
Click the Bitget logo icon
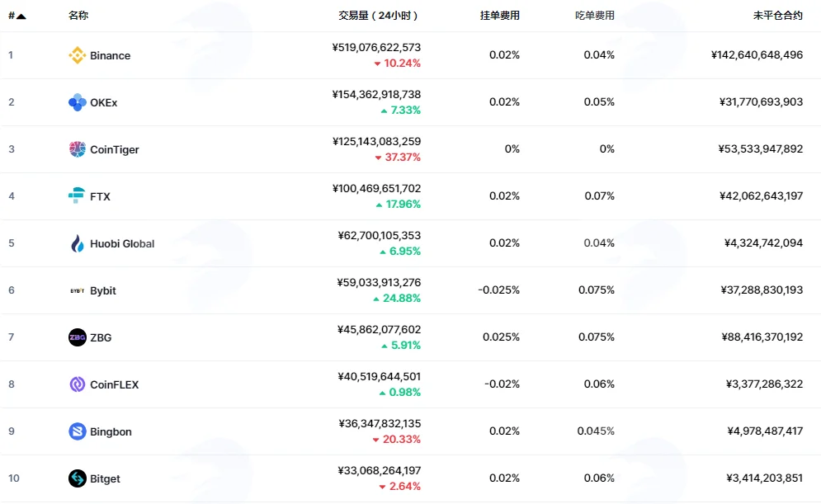77,478
